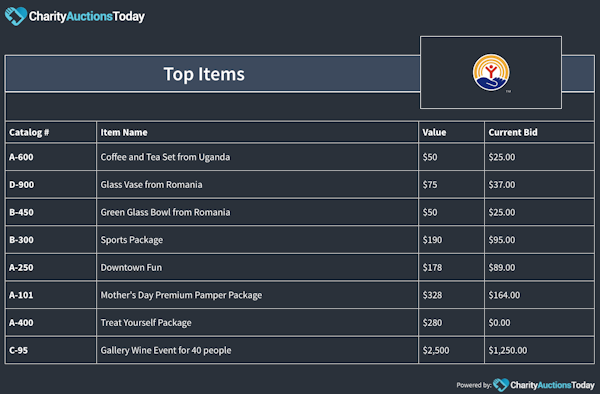
Task: Select the Item Name column header
Action: point(124,132)
